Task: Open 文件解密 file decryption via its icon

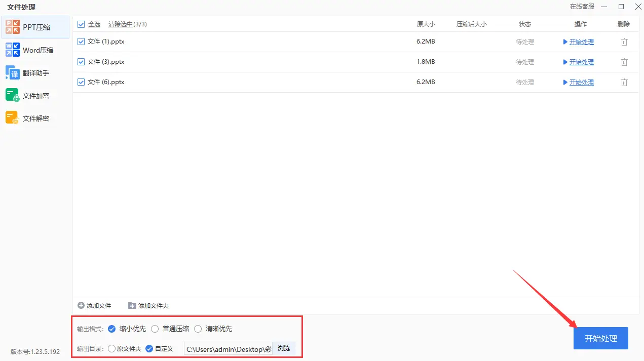Action: tap(12, 117)
